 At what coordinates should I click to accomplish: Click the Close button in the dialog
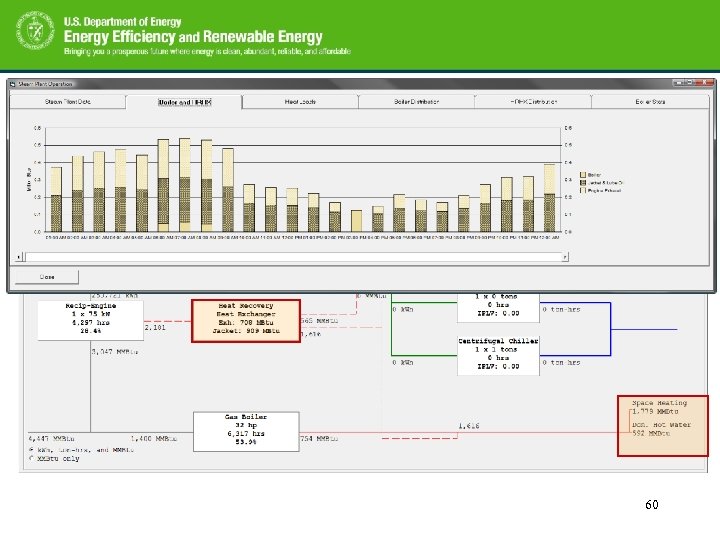pyautogui.click(x=47, y=277)
